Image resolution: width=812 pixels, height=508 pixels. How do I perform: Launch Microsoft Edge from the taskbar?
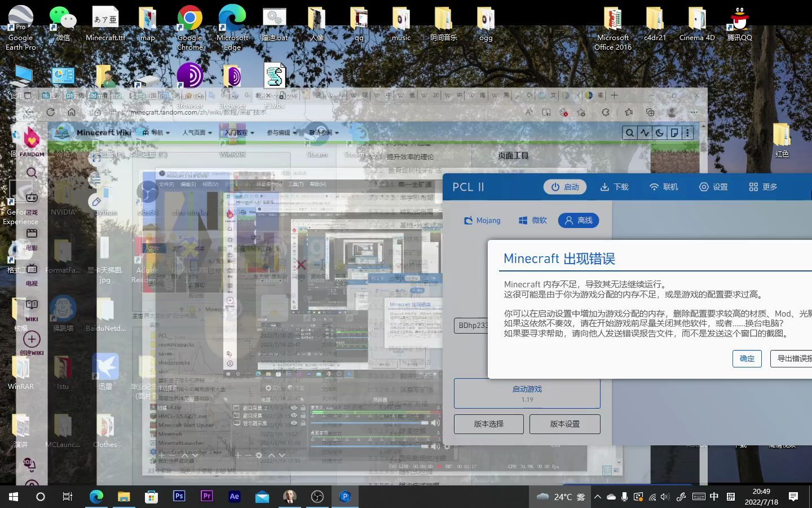click(96, 497)
